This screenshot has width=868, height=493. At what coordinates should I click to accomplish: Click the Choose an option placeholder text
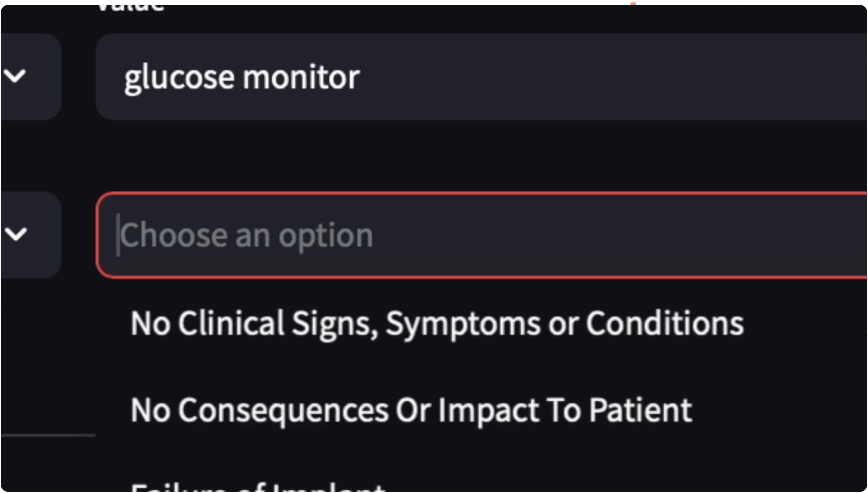(246, 236)
